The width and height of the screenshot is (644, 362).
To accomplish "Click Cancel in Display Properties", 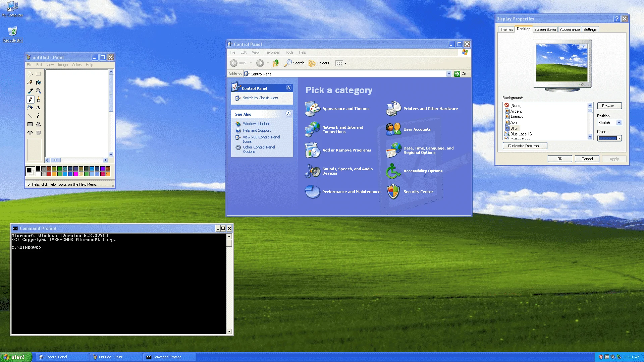I will click(x=587, y=159).
